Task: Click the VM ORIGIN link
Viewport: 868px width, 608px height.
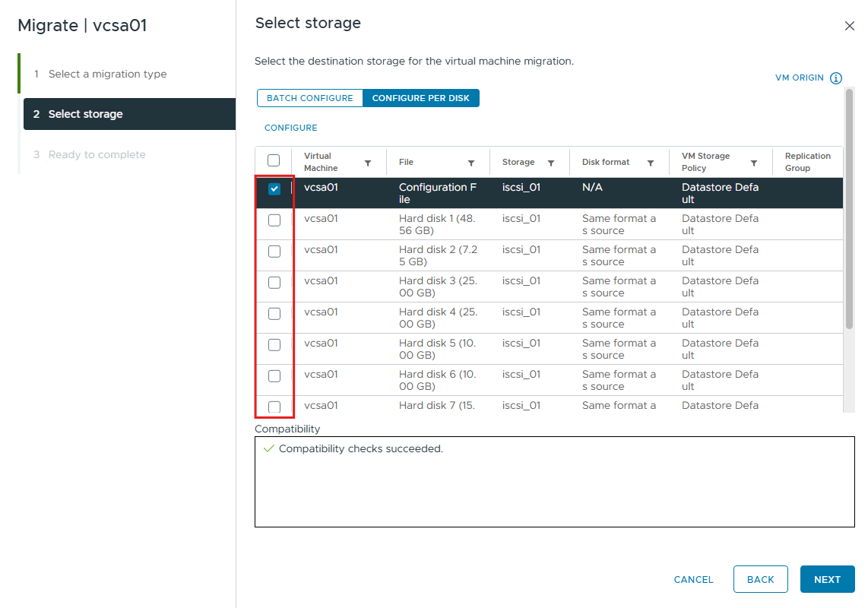Action: [x=800, y=78]
